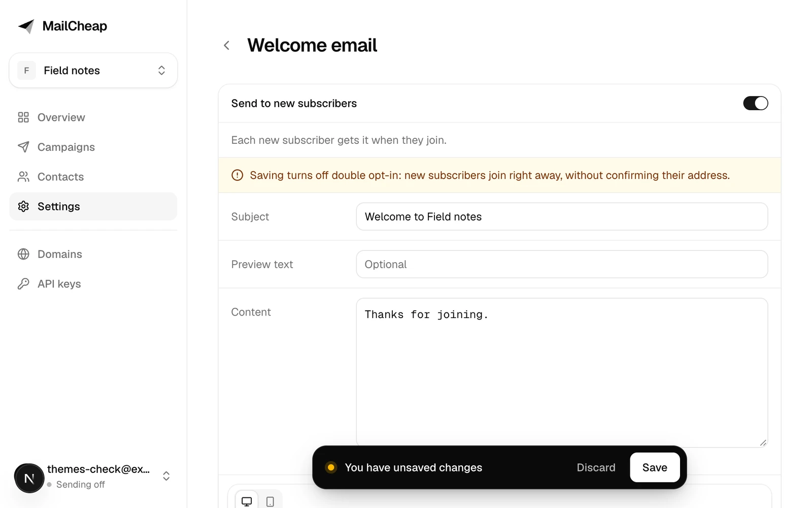Click the Settings gear icon
Viewport: 812px width, 508px height.
pyautogui.click(x=23, y=206)
